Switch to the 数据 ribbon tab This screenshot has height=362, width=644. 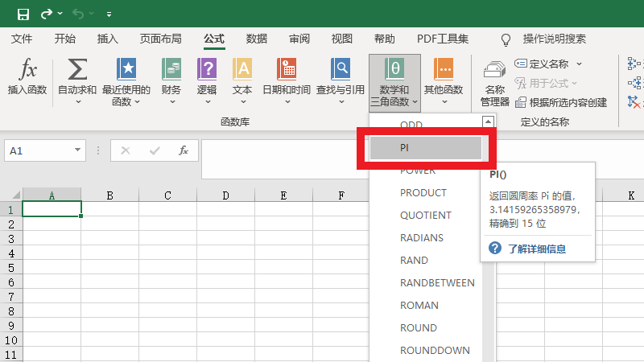tap(257, 39)
